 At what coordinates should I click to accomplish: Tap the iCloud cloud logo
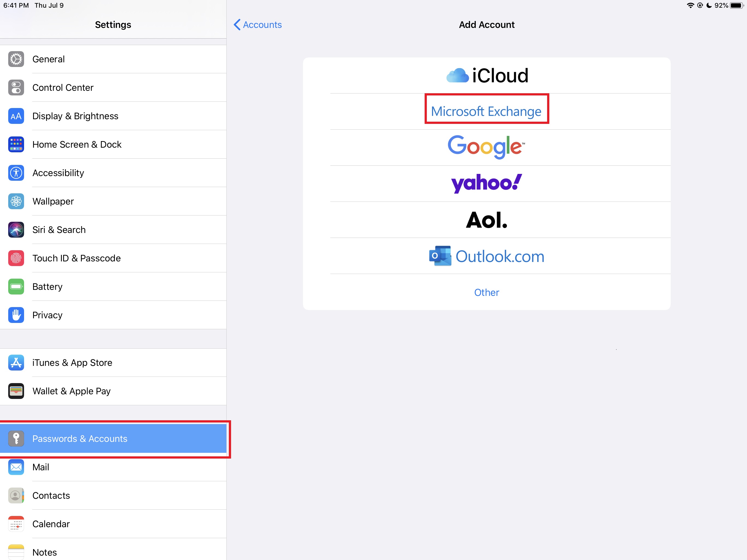[457, 75]
